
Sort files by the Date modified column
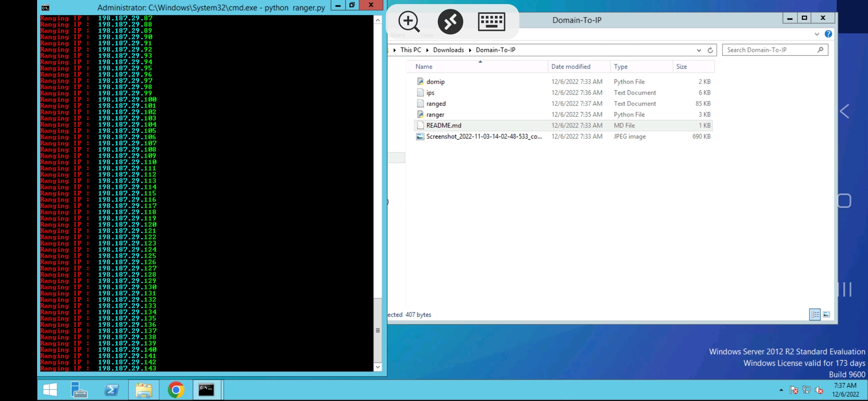pos(571,66)
